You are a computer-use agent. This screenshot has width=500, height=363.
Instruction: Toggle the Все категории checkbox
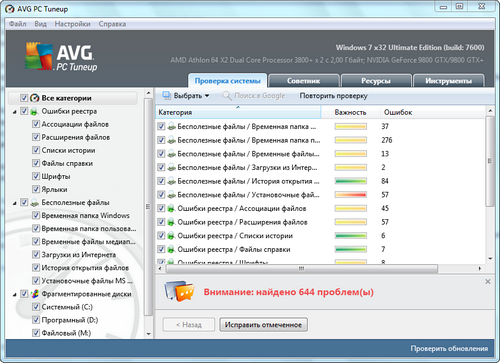click(x=24, y=98)
